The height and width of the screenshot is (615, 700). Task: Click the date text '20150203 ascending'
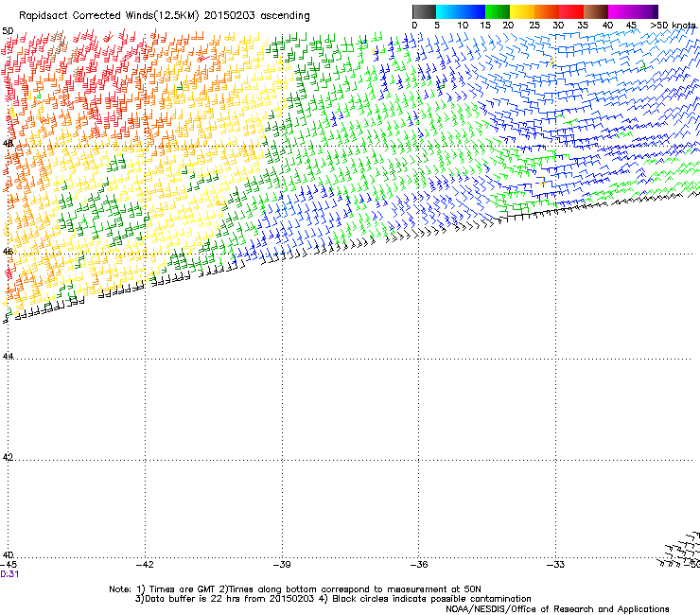coord(257,16)
